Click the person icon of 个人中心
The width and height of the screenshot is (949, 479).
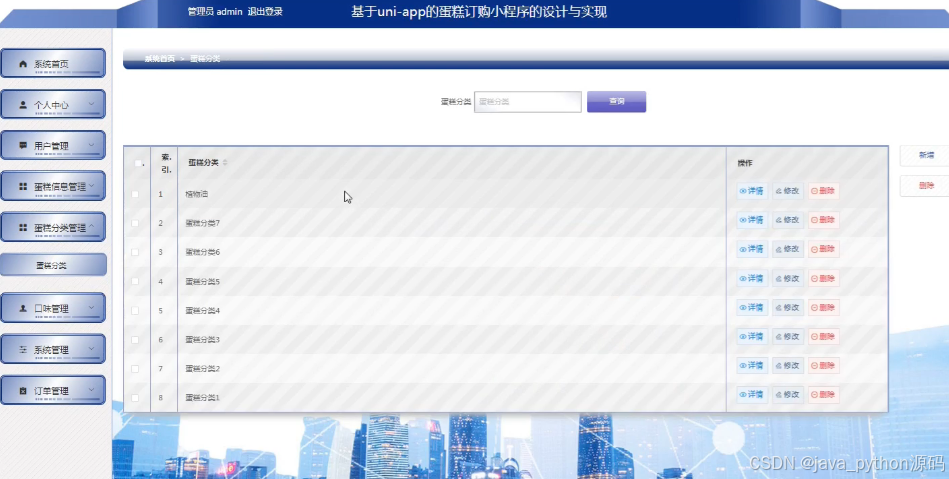(x=23, y=105)
